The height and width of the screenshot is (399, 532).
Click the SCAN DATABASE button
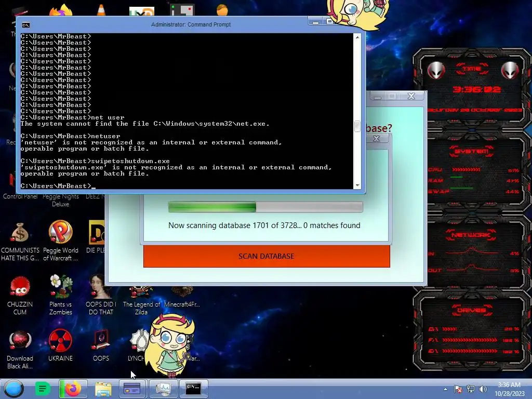pos(267,256)
